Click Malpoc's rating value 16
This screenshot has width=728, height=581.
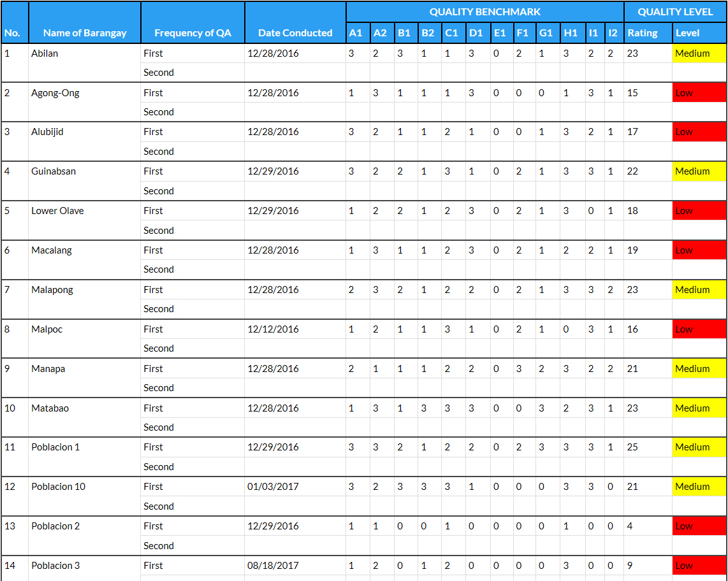(632, 329)
